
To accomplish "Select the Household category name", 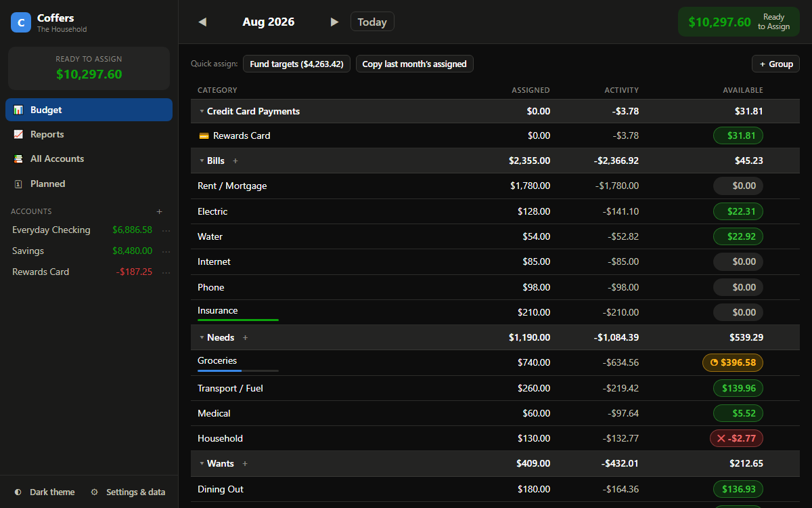I will coord(220,438).
